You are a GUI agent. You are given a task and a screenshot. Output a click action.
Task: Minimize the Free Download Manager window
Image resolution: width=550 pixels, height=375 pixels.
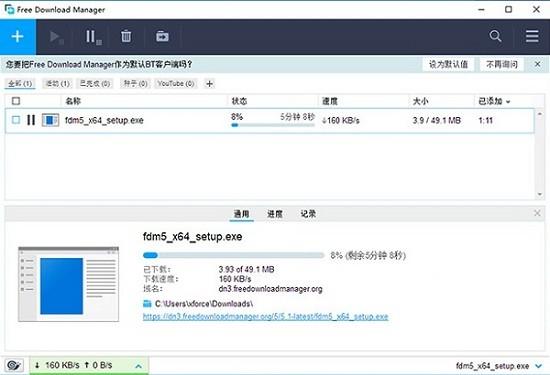(481, 9)
